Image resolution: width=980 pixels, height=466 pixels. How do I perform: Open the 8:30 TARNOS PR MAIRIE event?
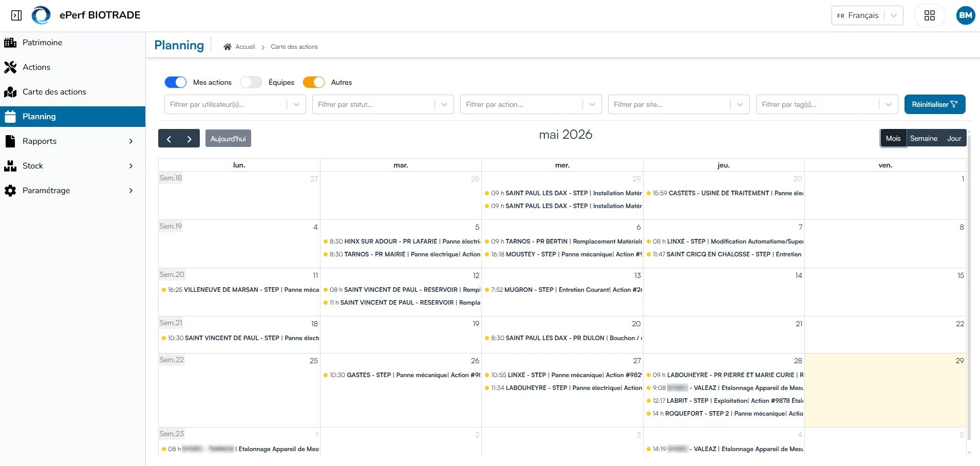tap(401, 254)
